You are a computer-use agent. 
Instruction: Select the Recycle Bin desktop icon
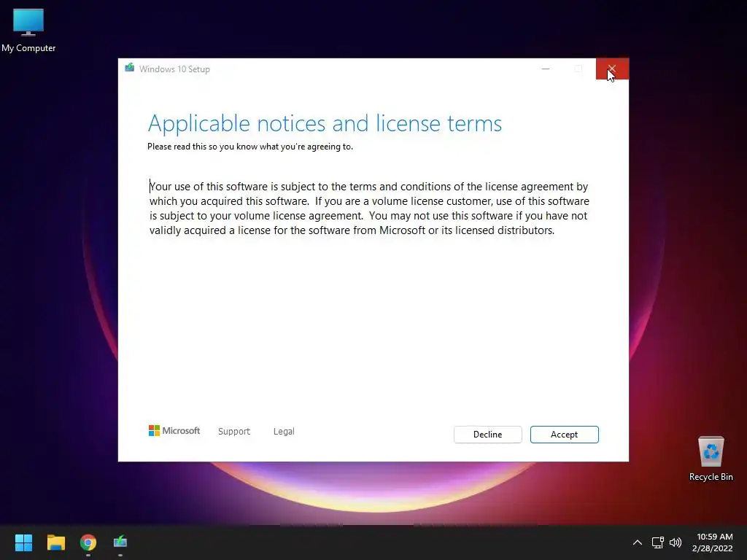pos(711,459)
